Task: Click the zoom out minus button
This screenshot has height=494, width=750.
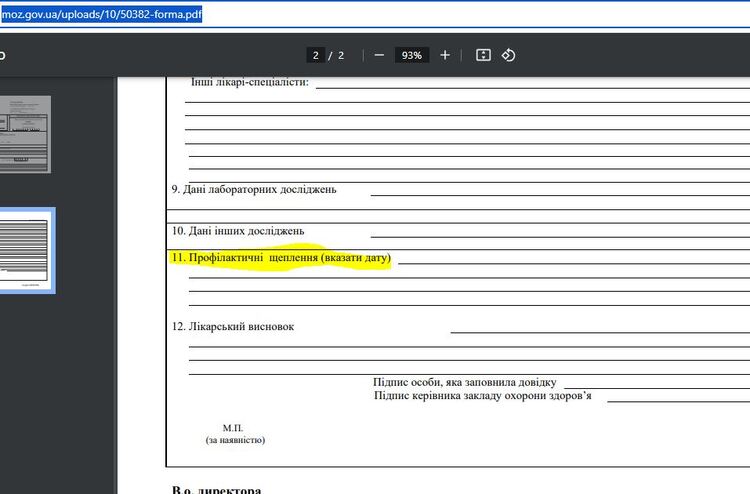Action: [379, 55]
